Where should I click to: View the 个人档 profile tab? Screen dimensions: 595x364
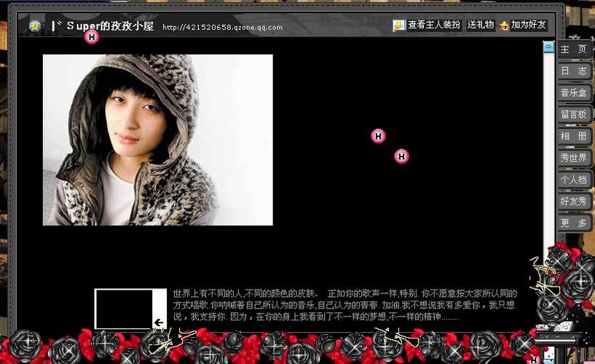click(574, 180)
